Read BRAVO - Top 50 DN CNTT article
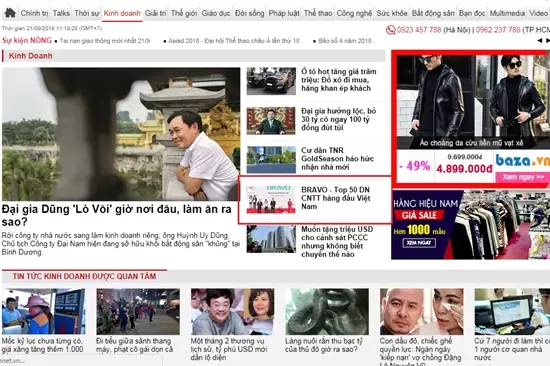550x366 pixels. (336, 198)
